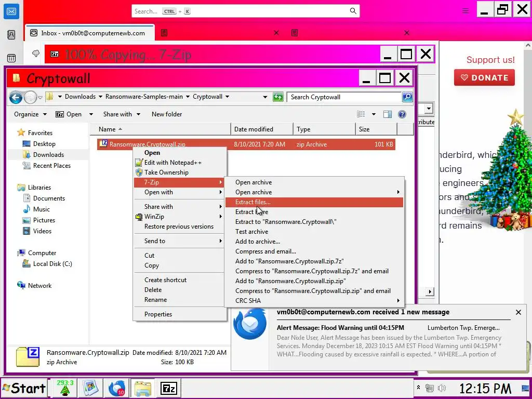
Task: Choose Extract files... from 7-Zip submenu
Action: click(314, 202)
